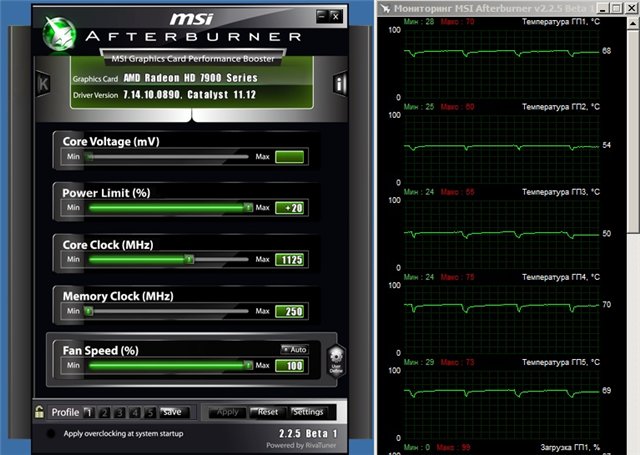This screenshot has height=455, width=640.
Task: Open the Settings button
Action: pyautogui.click(x=308, y=412)
